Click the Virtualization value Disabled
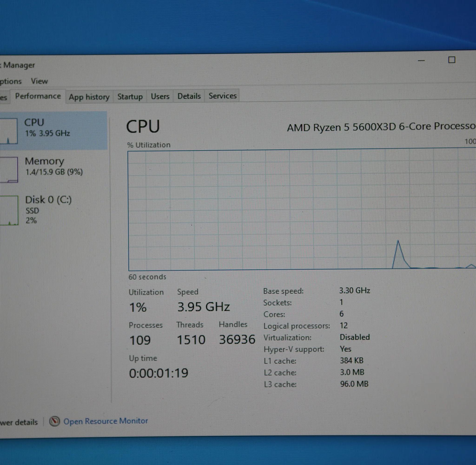The width and height of the screenshot is (476, 465). tap(355, 337)
